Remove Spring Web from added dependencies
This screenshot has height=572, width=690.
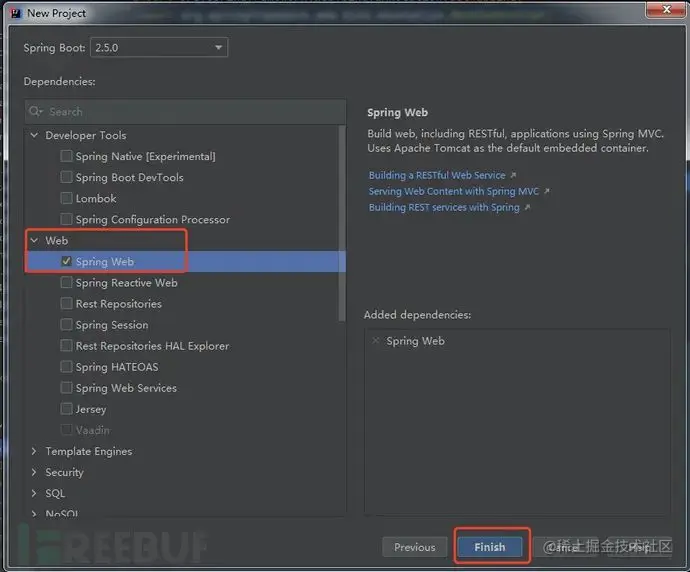point(376,341)
